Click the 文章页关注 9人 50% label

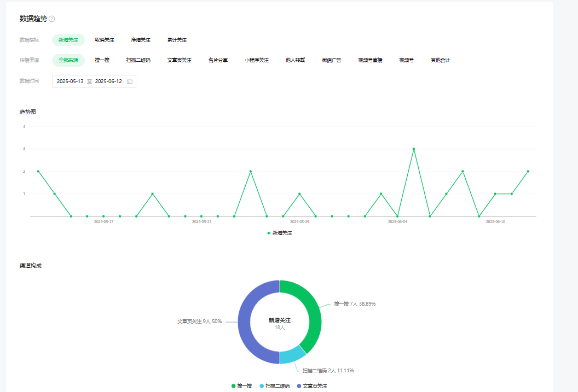(199, 321)
